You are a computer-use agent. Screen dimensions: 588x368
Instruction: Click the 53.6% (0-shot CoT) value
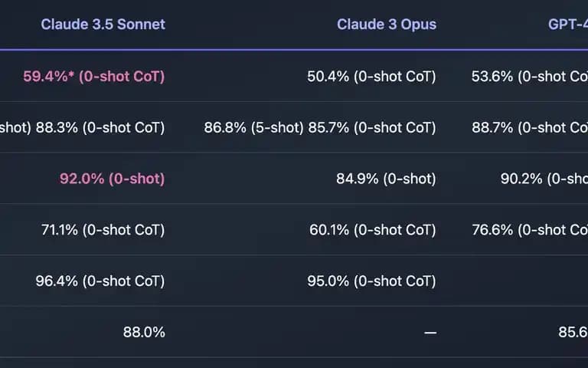[x=530, y=77]
